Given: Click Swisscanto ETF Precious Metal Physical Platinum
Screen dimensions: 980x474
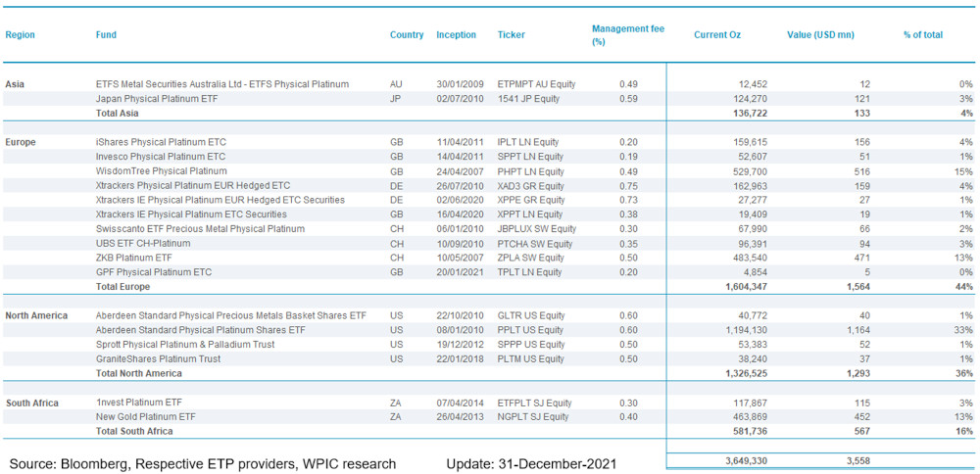Looking at the screenshot, I should tap(200, 228).
